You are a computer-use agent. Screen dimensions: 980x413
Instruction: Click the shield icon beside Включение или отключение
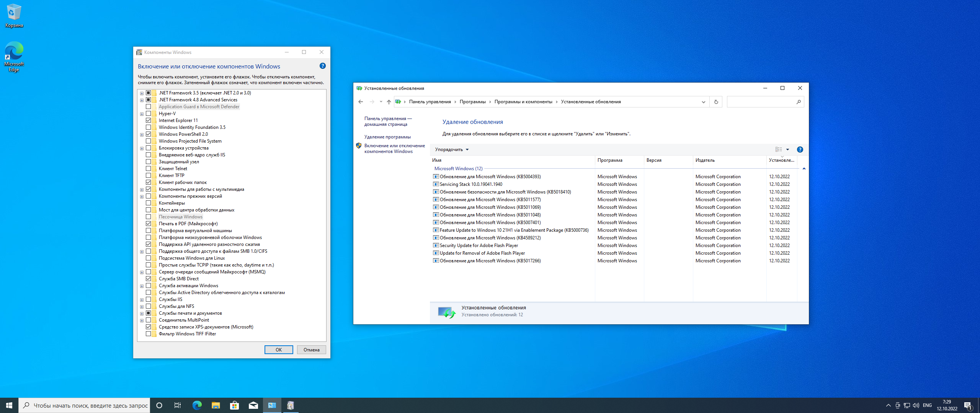[359, 146]
